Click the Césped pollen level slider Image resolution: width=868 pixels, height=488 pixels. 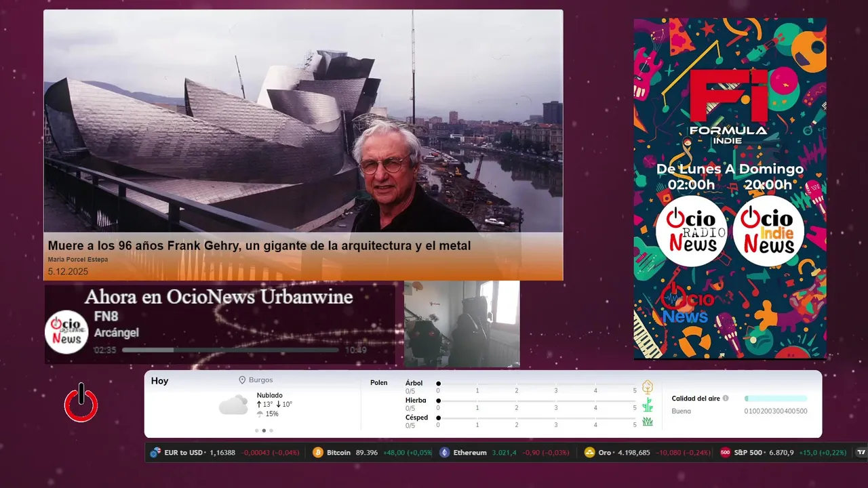tap(537, 418)
